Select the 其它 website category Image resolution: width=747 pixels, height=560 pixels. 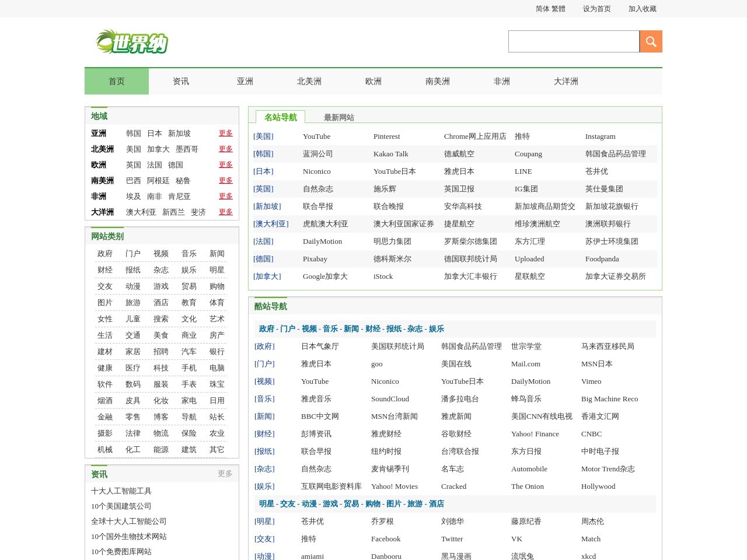[x=217, y=450]
